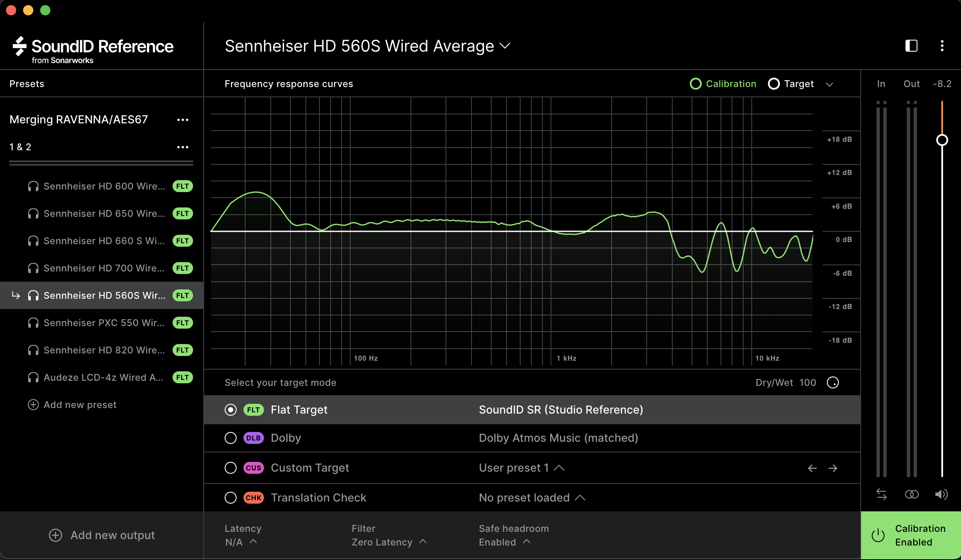Expand the Sennheiser HD 560S profile dropdown
The image size is (961, 560).
coord(505,46)
